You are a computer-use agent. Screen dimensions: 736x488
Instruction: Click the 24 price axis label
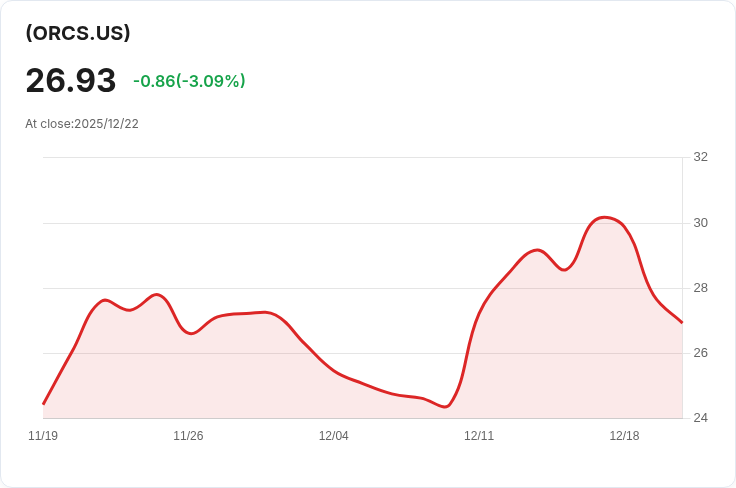coord(700,418)
